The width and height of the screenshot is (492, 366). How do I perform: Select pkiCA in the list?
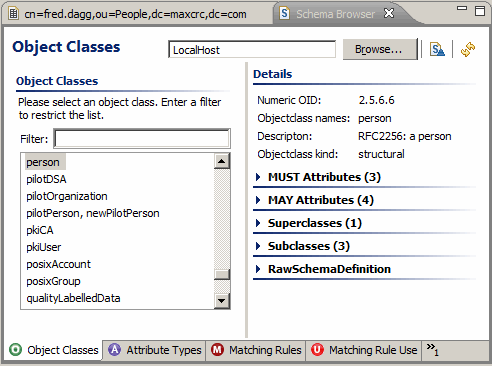click(40, 230)
